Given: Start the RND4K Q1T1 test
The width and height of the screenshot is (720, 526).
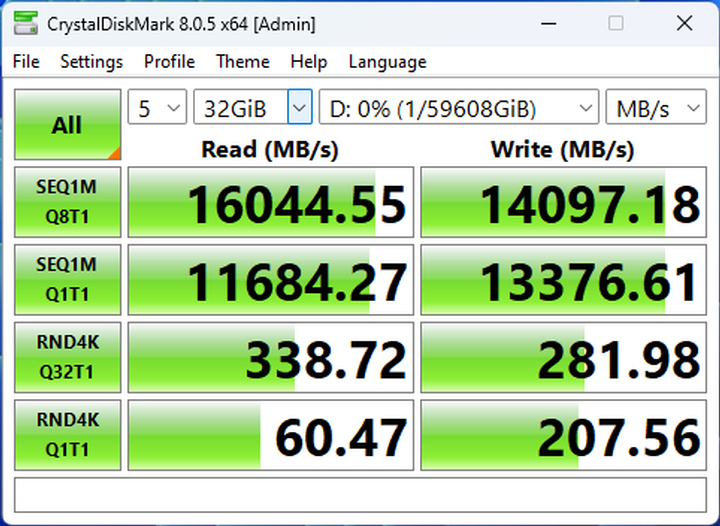Looking at the screenshot, I should pos(67,435).
